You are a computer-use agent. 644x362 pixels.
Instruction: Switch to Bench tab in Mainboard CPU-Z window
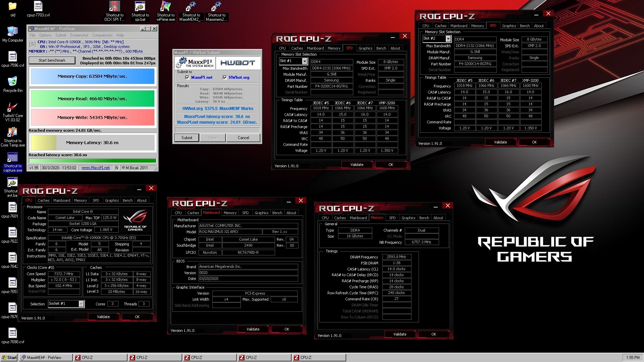click(x=277, y=213)
